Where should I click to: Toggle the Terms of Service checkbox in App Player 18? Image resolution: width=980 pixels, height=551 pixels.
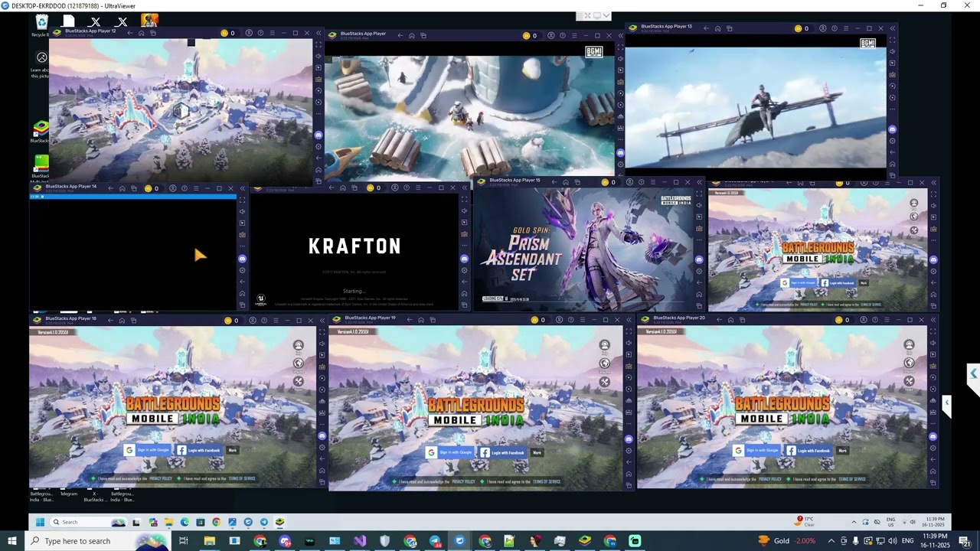179,478
